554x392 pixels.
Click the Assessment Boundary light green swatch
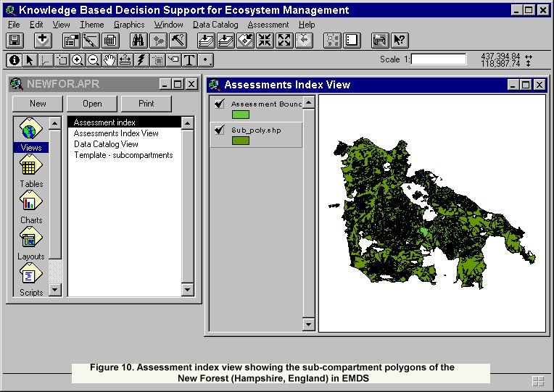pyautogui.click(x=241, y=114)
